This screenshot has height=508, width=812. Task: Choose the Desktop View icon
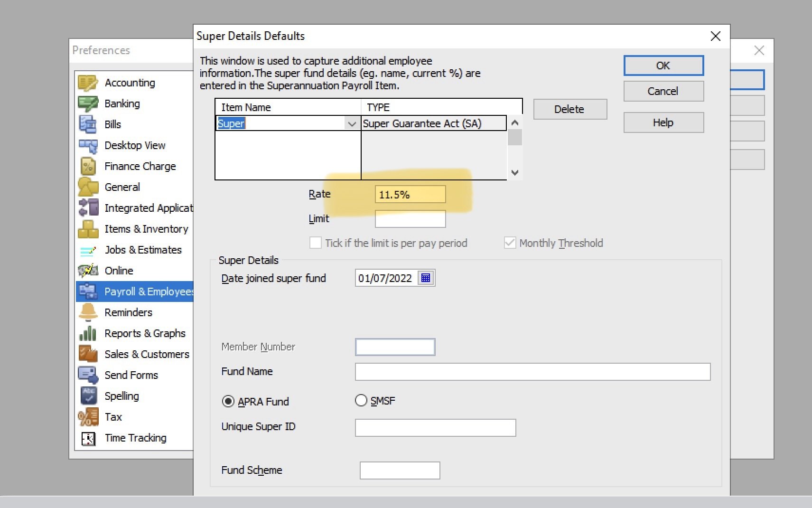[x=88, y=145]
